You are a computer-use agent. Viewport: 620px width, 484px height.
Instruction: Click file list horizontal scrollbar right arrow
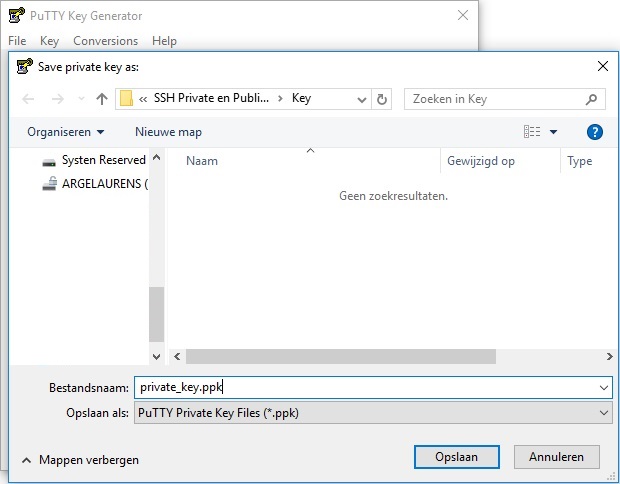tap(609, 357)
